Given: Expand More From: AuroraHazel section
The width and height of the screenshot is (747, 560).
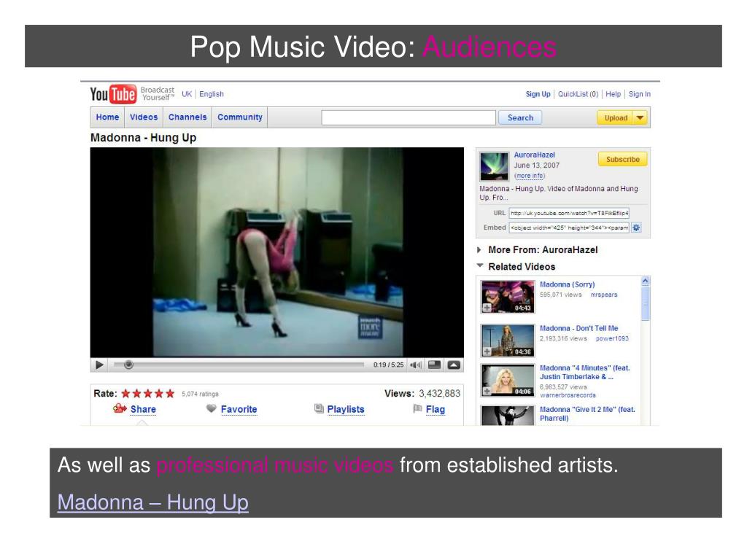Looking at the screenshot, I should click(479, 250).
